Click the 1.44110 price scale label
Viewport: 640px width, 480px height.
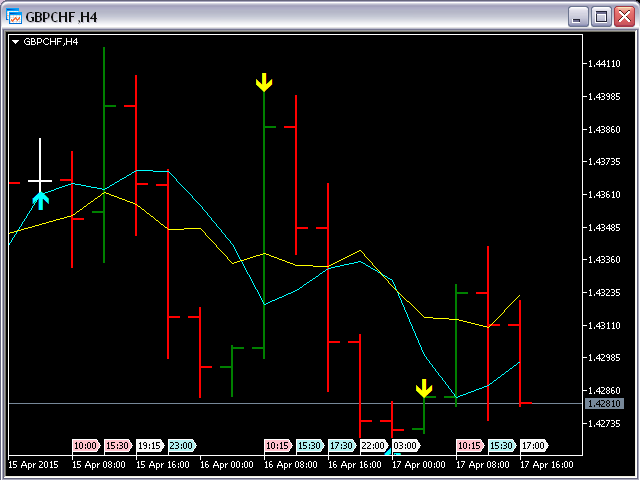[604, 64]
